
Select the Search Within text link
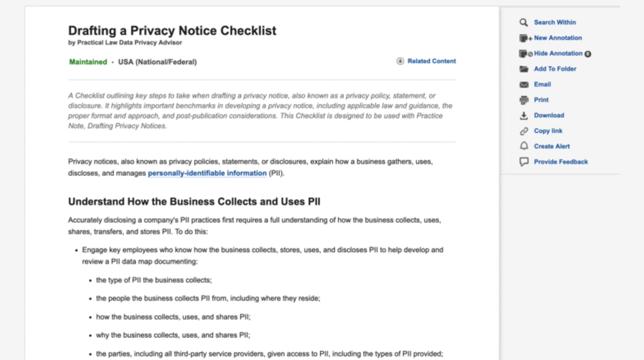click(554, 23)
